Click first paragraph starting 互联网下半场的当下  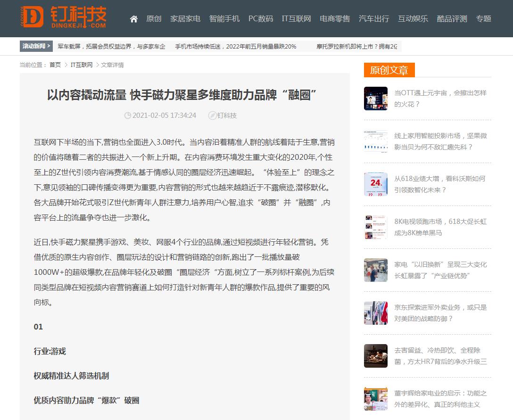184,180
